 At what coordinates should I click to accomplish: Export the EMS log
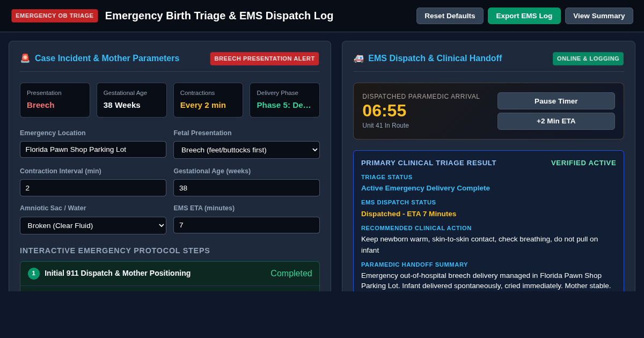point(524,16)
